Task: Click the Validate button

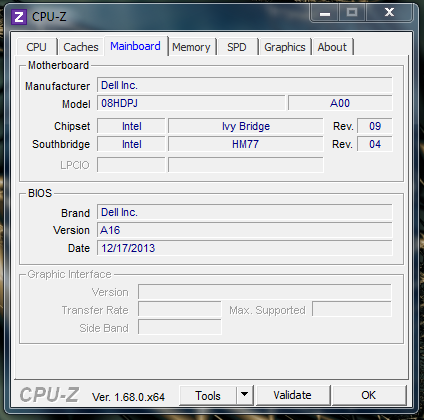Action: (x=293, y=395)
